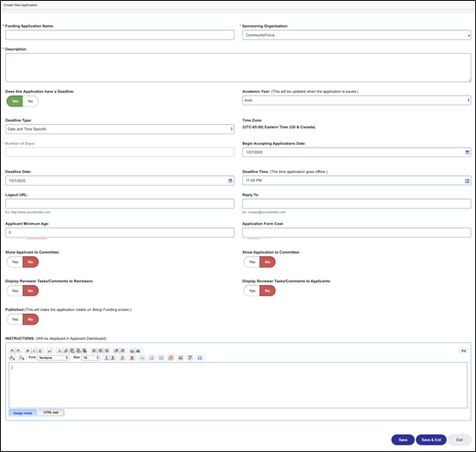The image size is (476, 452).
Task: Click the Aa icon in editor toolbar
Action: pos(463,350)
